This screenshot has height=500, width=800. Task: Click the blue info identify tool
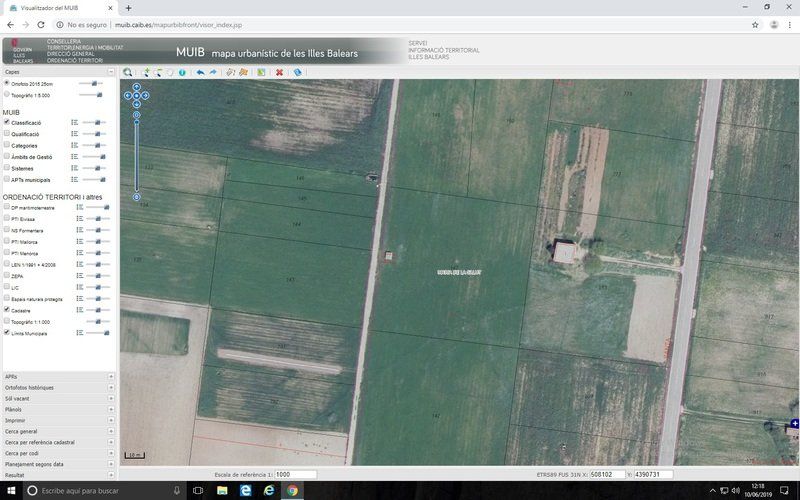pyautogui.click(x=182, y=72)
